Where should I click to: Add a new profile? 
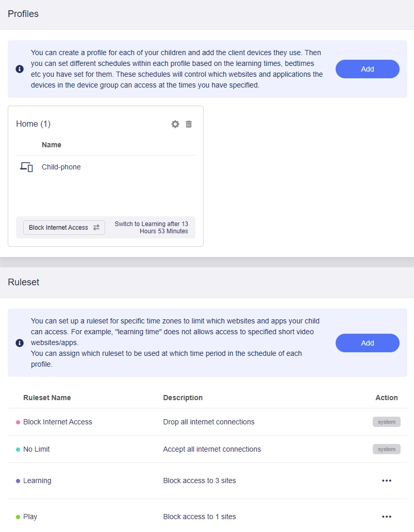tap(368, 69)
